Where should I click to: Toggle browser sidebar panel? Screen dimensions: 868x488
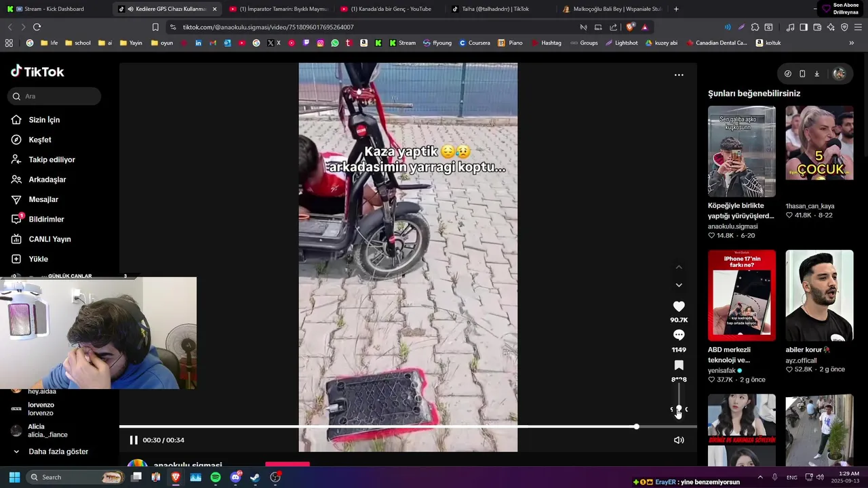coord(804,27)
